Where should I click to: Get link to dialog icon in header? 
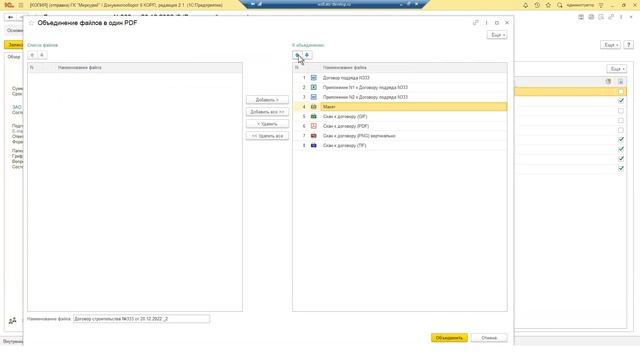[476, 23]
